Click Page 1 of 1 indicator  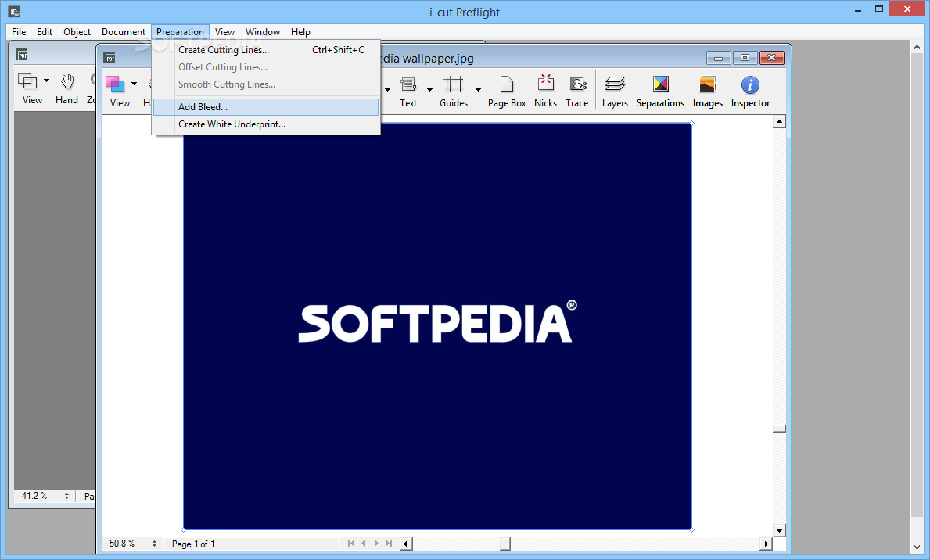(193, 544)
